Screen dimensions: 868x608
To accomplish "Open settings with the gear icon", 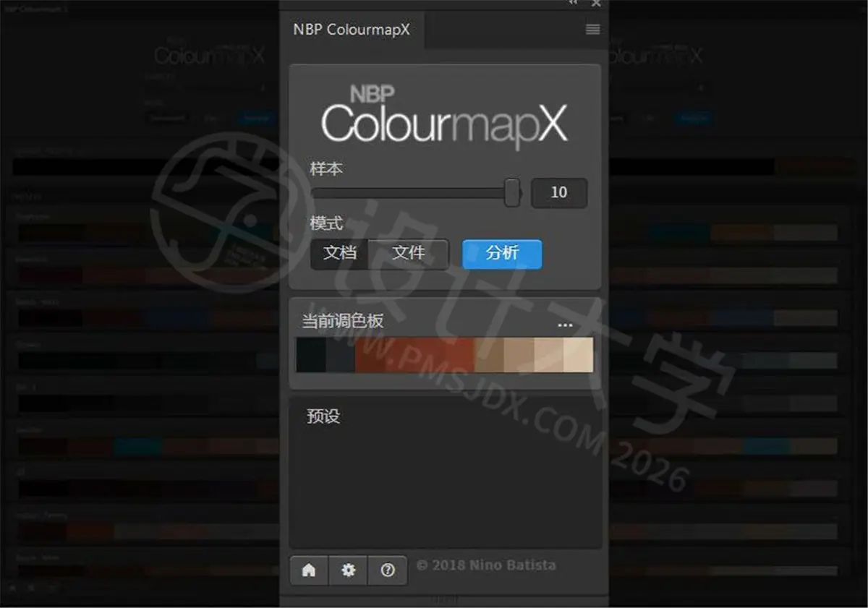I will pos(349,570).
